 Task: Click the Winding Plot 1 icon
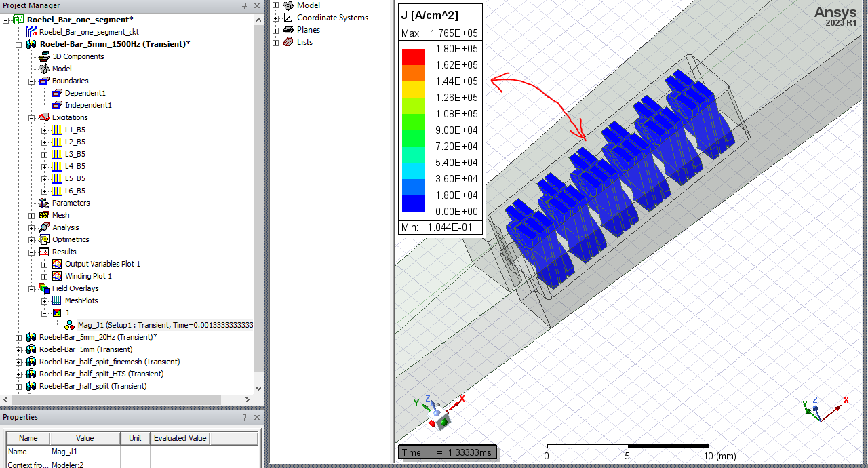pyautogui.click(x=57, y=276)
